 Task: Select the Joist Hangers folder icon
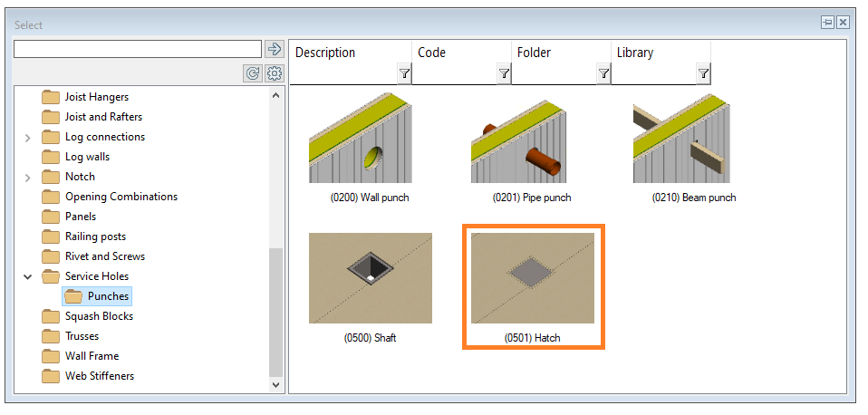pyautogui.click(x=51, y=97)
